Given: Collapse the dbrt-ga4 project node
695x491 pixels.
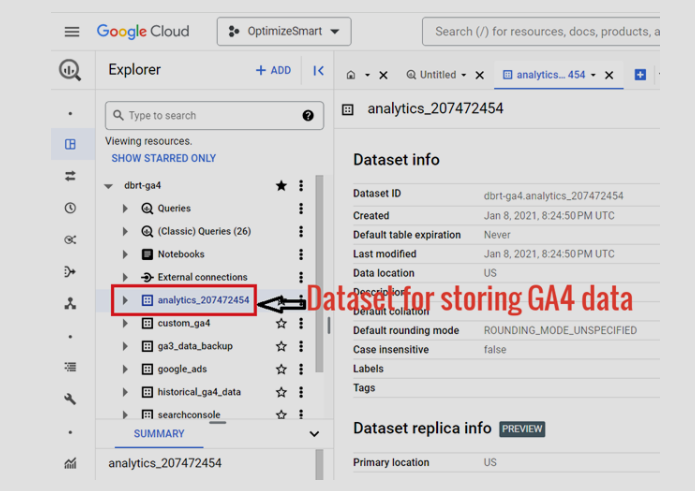Looking at the screenshot, I should [x=109, y=186].
